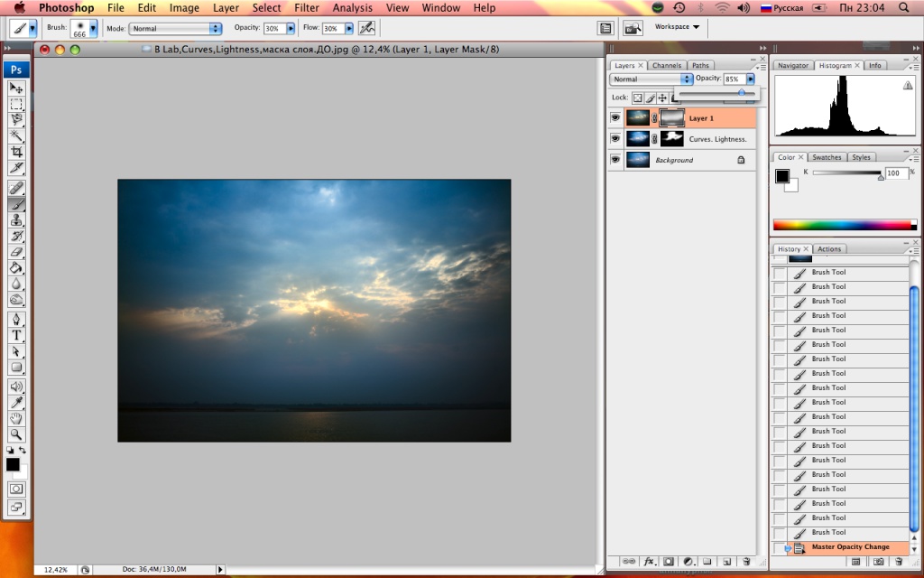Toggle visibility of Curves. Lightness. layer
This screenshot has height=578, width=924.
coord(615,138)
